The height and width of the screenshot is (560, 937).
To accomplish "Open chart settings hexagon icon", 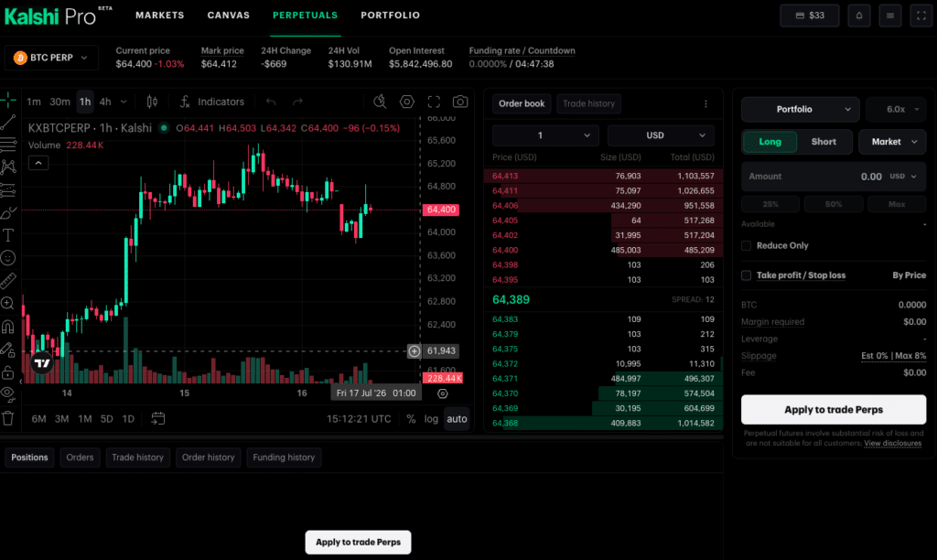I will (407, 102).
